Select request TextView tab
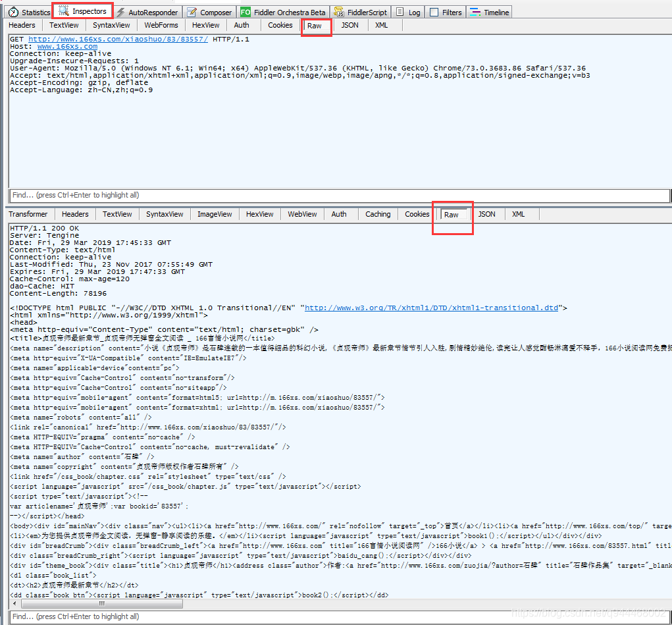Image resolution: width=672 pixels, height=625 pixels. (x=64, y=25)
